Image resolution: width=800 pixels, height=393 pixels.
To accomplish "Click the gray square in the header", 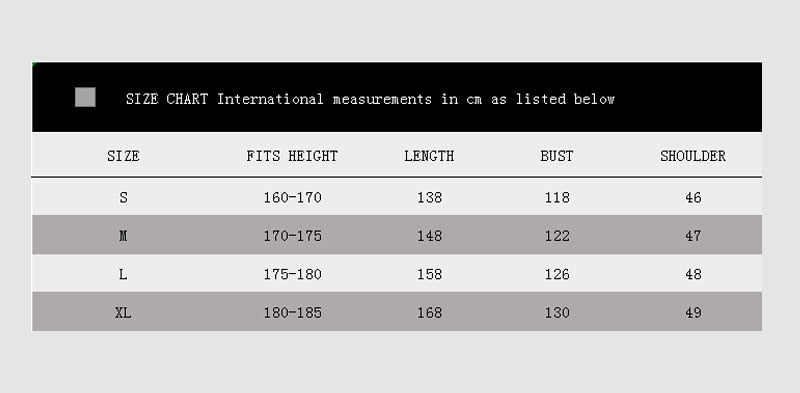I will click(x=85, y=97).
